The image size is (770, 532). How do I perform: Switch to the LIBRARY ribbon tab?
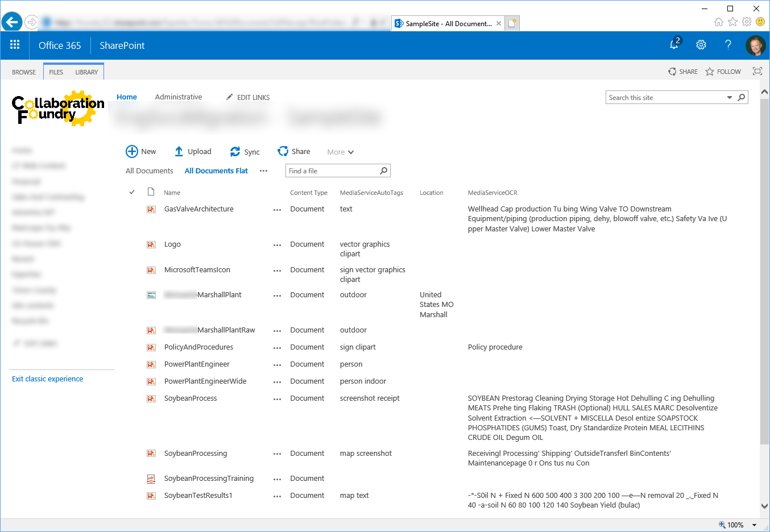86,72
